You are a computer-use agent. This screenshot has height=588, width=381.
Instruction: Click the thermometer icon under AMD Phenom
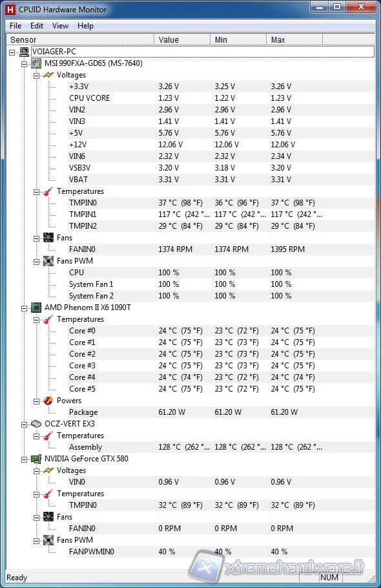48,319
